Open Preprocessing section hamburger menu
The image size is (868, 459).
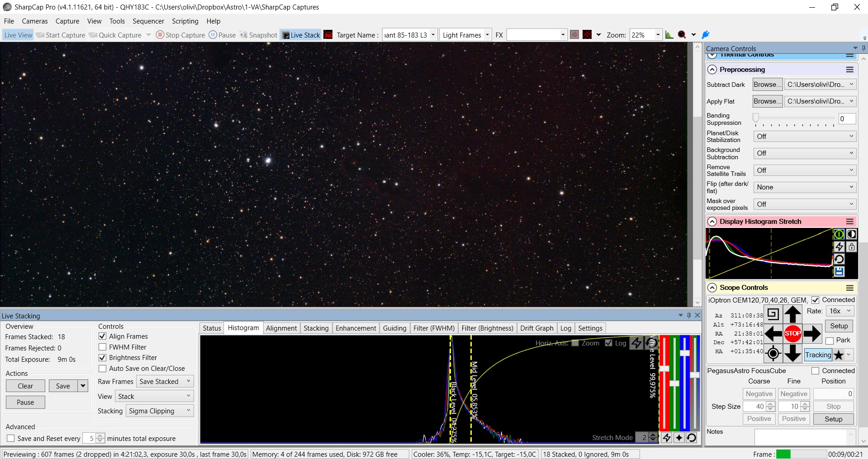click(850, 70)
